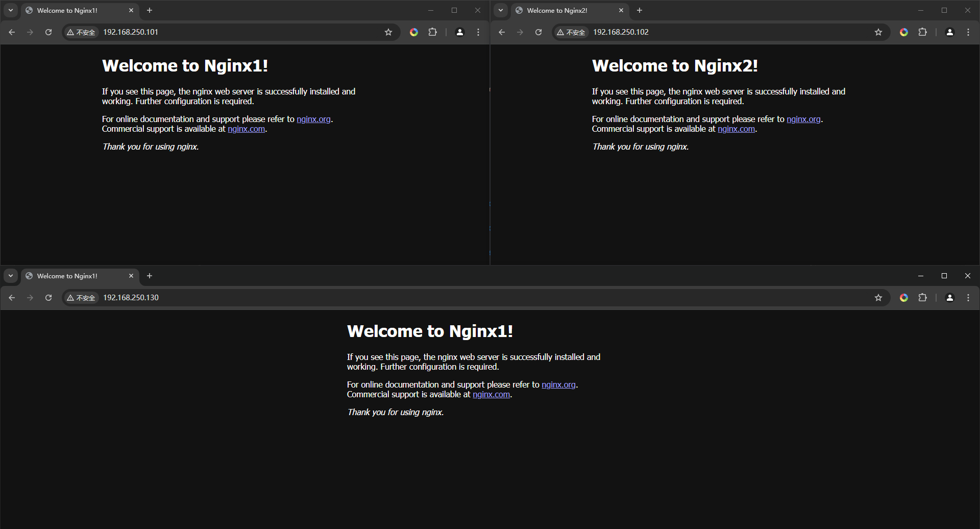
Task: Click the colorful extension icon in Nginx2 window
Action: [x=904, y=32]
